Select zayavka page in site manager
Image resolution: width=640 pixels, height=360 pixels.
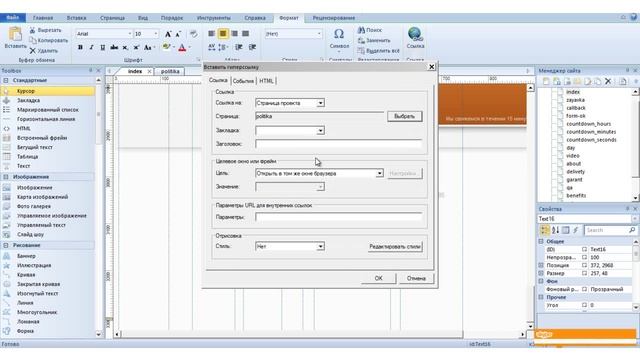click(575, 100)
